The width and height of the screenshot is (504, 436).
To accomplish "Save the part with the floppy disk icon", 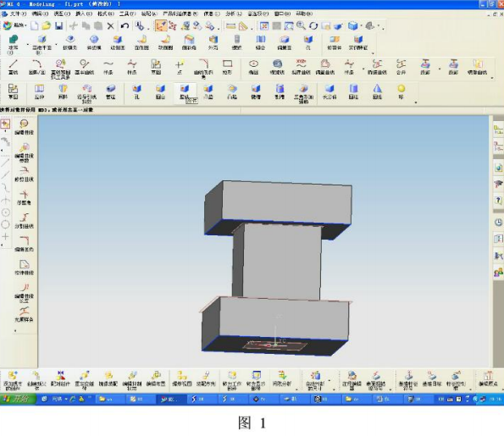I will click(58, 26).
